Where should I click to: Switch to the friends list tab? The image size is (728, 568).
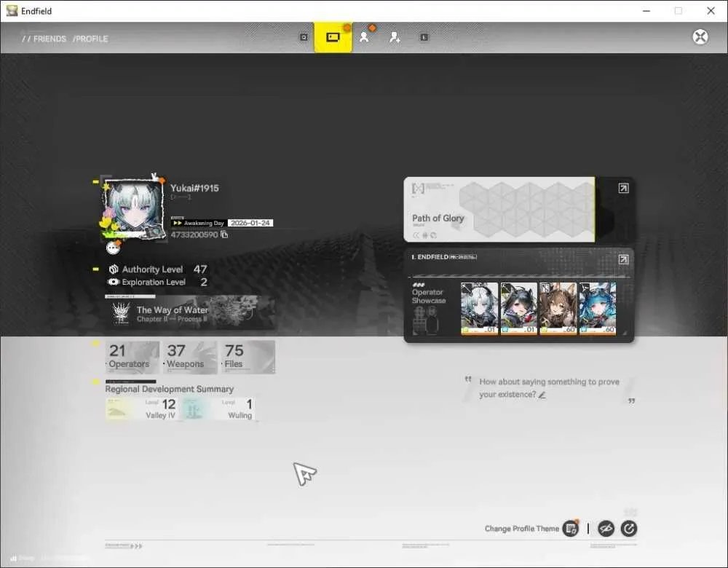click(365, 37)
